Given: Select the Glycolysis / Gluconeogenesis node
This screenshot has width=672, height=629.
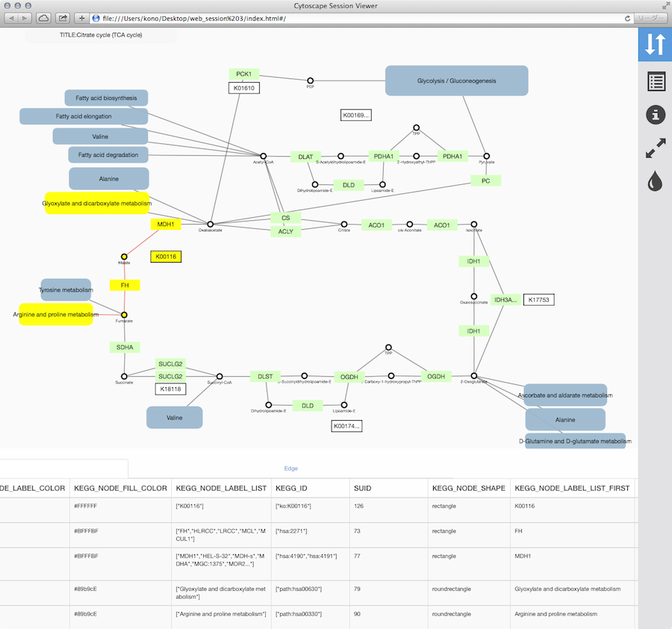Looking at the screenshot, I should (x=456, y=81).
